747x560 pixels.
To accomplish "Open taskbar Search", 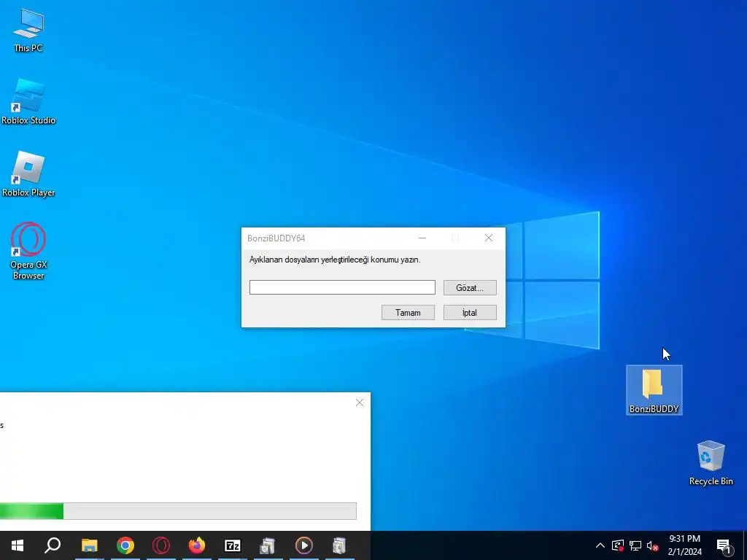I will [53, 545].
